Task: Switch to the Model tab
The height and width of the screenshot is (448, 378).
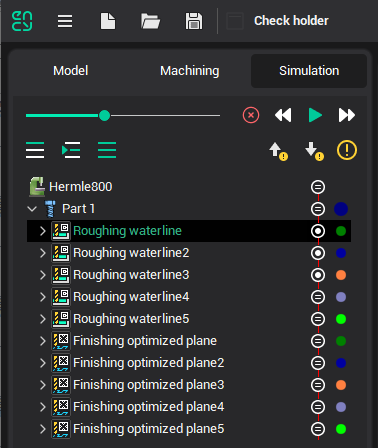Action: click(x=71, y=71)
